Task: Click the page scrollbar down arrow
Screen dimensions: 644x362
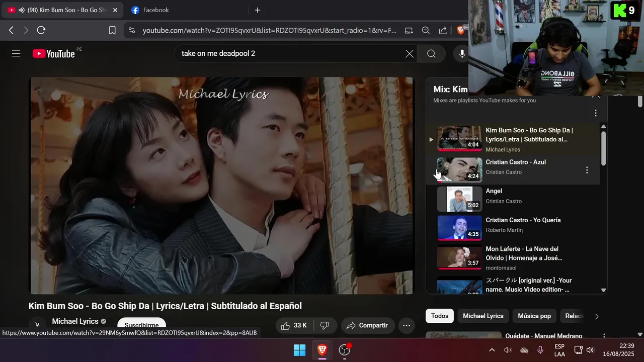Action: pyautogui.click(x=640, y=334)
